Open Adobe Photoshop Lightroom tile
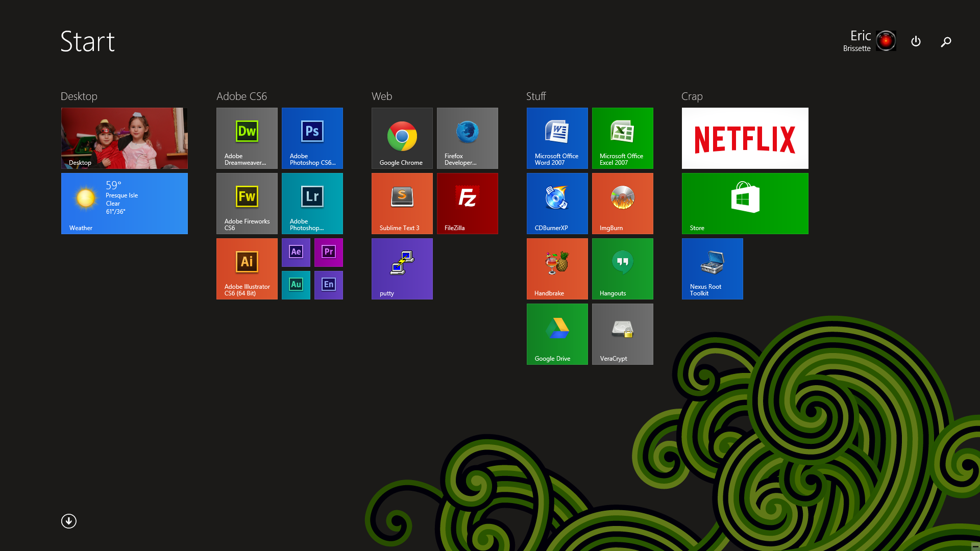Screen dimensions: 980x551 point(312,204)
